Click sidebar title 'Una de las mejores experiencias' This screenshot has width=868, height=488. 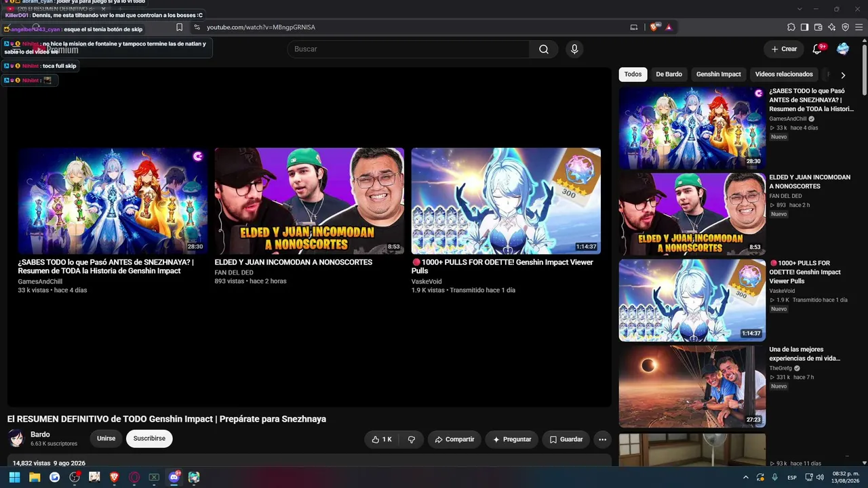click(805, 354)
